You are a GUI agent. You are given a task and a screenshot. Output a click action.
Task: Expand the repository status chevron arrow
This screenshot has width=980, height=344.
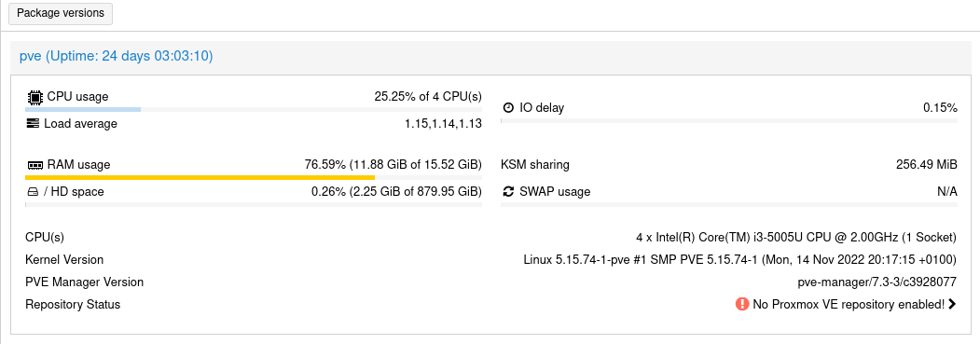pyautogui.click(x=953, y=304)
